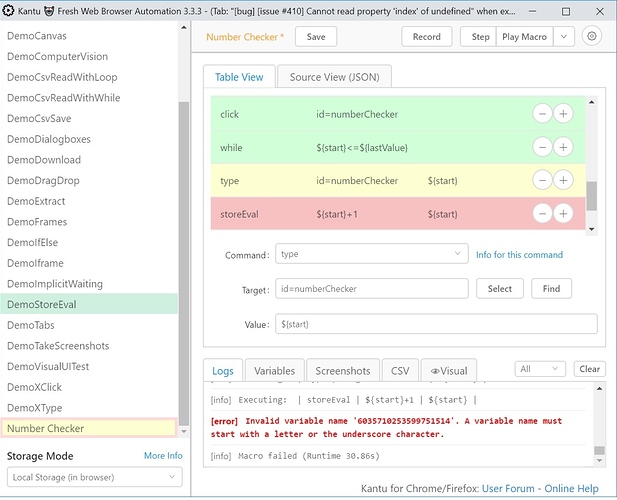Screen dimensions: 617x500
Task: Open the Visual tab
Action: tap(449, 371)
